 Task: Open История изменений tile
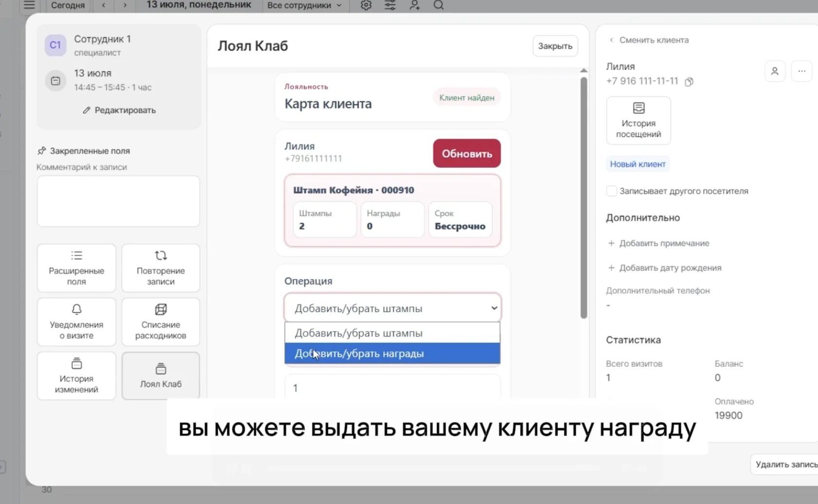click(x=76, y=376)
